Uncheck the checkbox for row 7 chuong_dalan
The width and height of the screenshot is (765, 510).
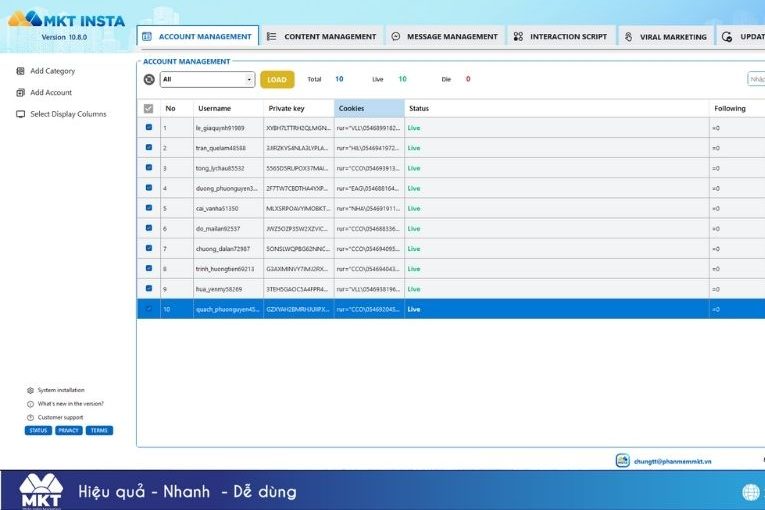click(149, 248)
